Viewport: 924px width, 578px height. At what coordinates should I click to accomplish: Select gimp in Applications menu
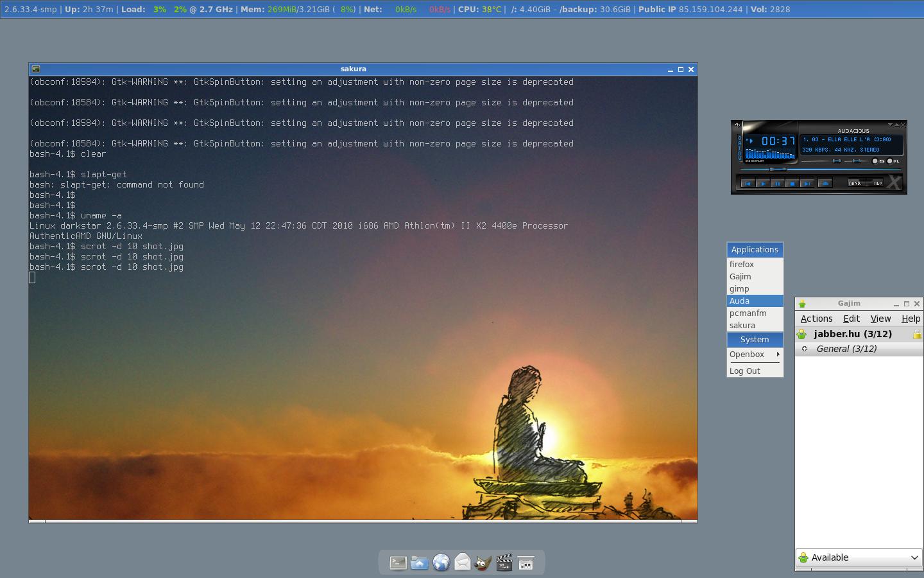[x=755, y=288]
